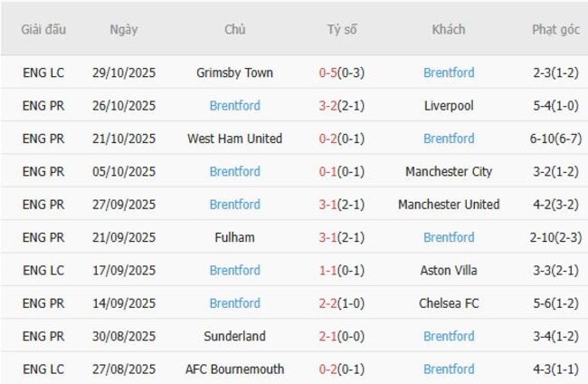
Task: Click the "Tỷ số" column header
Action: pos(342,29)
